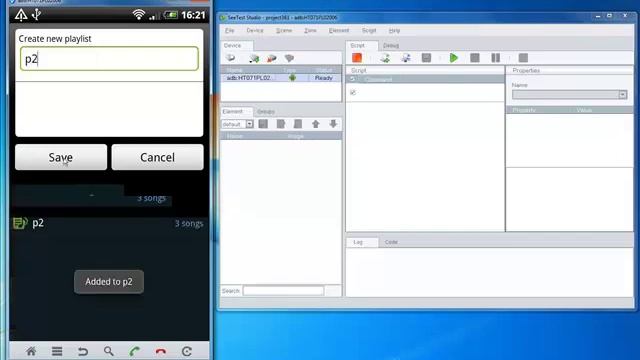Viewport: 640px width, 360px height.
Task: Click the gray square icon after pause button
Action: 523,58
